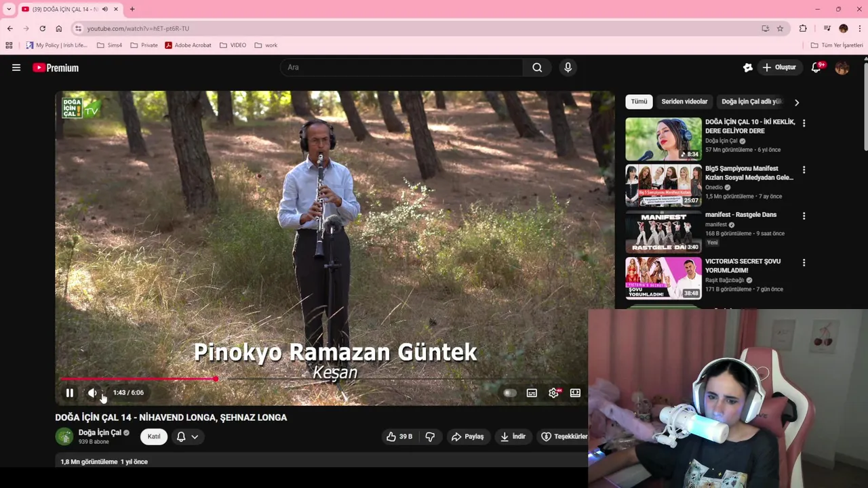Screen dimensions: 868x488
Task: Enable subtitles with the captions icon
Action: click(532, 393)
